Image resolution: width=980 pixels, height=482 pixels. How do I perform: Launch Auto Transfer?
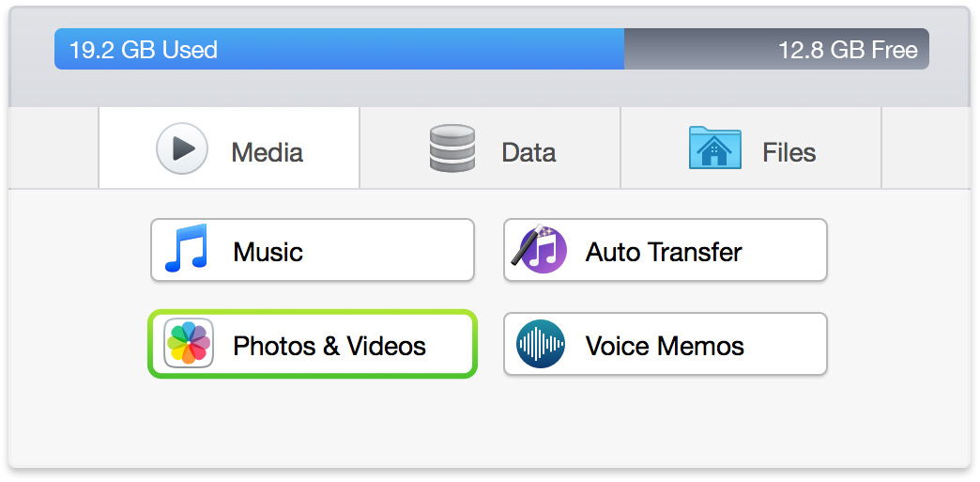(x=666, y=251)
